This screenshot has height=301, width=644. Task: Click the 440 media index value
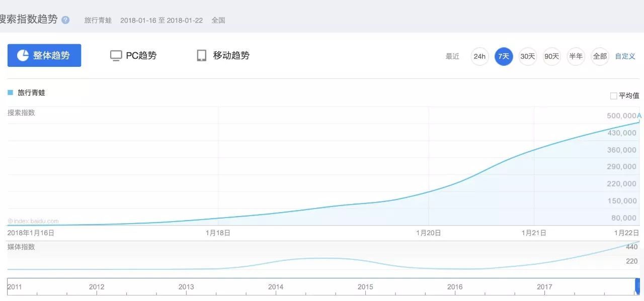click(632, 247)
